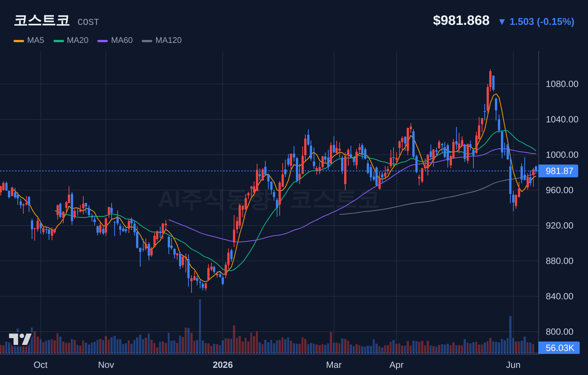Click the 981.87 current price axis tag

click(559, 171)
